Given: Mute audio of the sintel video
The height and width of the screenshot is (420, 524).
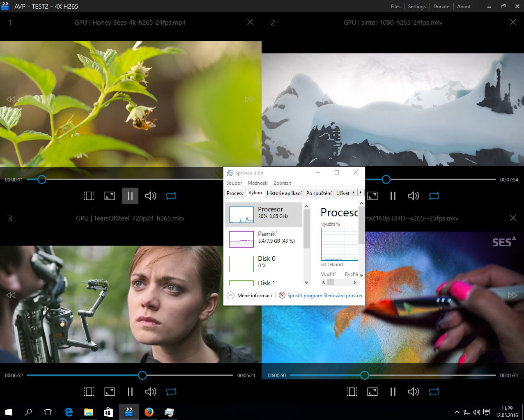Looking at the screenshot, I should 414,196.
